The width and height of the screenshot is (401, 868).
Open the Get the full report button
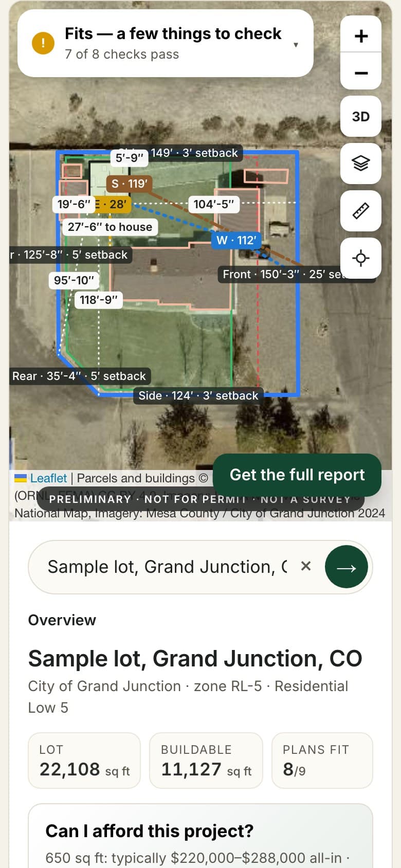coord(297,475)
